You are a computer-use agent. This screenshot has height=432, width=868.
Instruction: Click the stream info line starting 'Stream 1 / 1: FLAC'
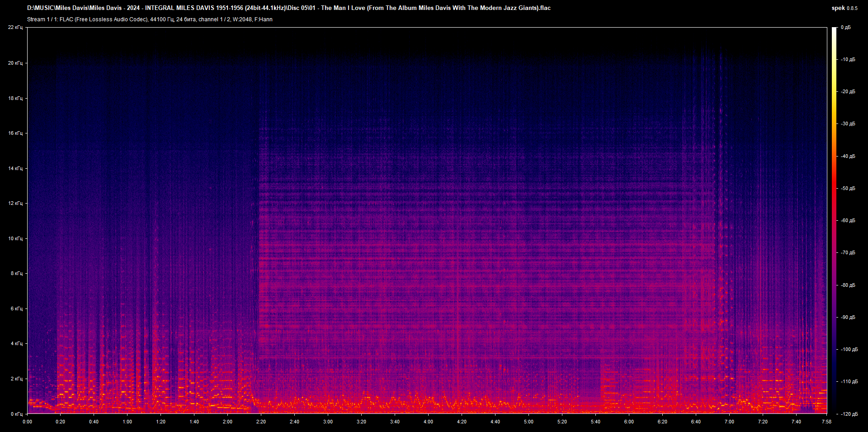(x=150, y=19)
